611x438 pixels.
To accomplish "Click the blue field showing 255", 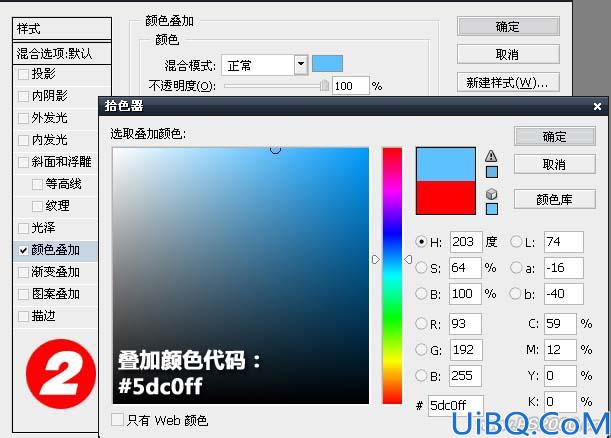I will [x=466, y=376].
